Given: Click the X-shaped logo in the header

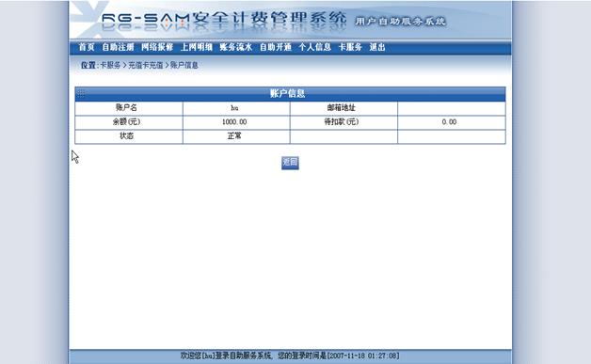Looking at the screenshot, I should (89, 19).
